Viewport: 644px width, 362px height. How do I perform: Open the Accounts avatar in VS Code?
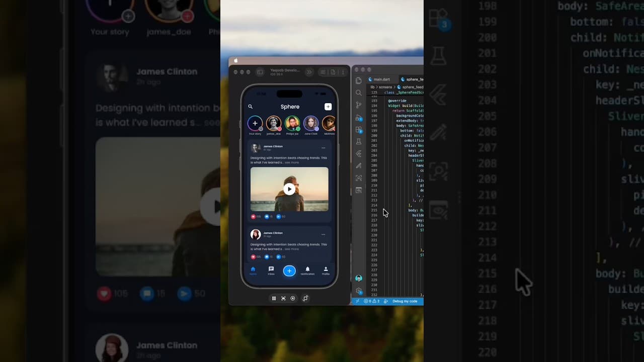[359, 278]
